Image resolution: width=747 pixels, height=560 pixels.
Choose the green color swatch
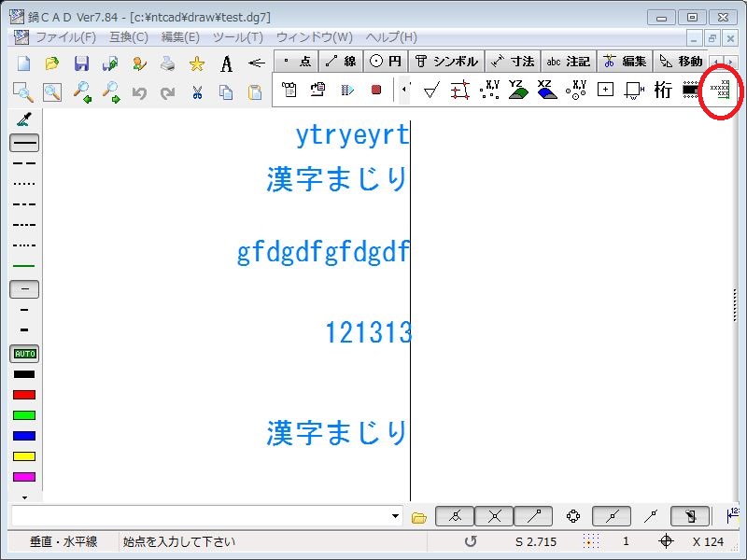point(24,415)
